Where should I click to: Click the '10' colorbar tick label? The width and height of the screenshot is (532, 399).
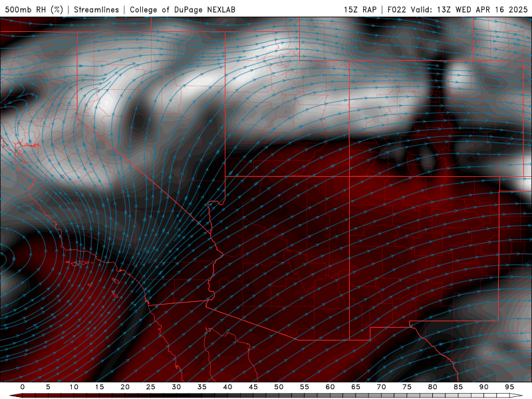tap(74, 387)
